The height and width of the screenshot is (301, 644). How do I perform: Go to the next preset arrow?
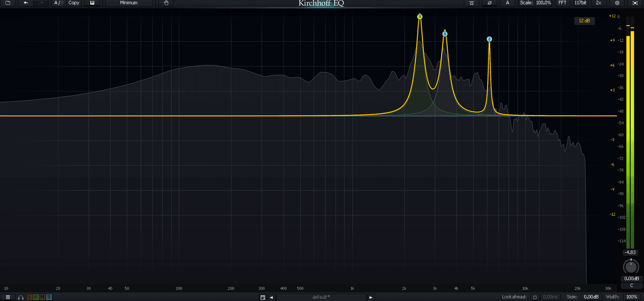tap(371, 297)
